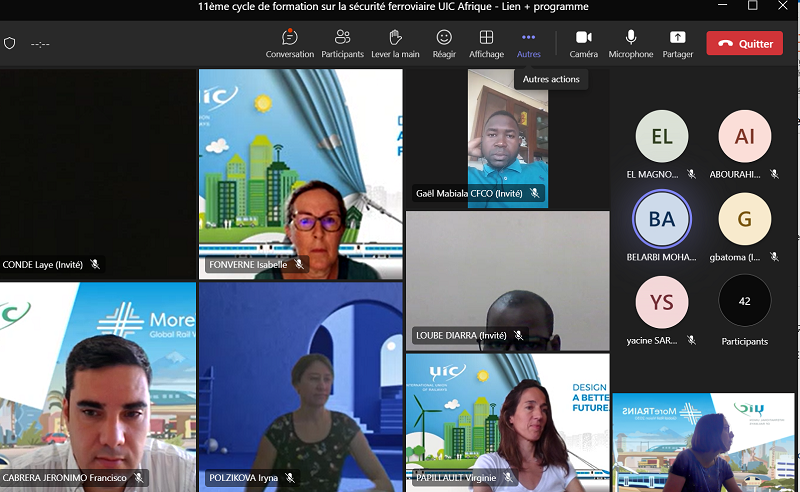The image size is (800, 492).
Task: Show the Participants list
Action: point(342,44)
